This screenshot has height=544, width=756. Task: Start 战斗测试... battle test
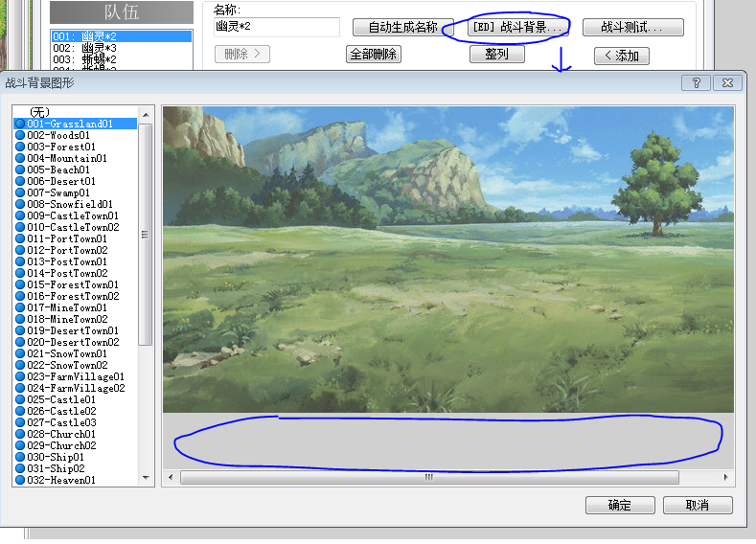pyautogui.click(x=633, y=28)
